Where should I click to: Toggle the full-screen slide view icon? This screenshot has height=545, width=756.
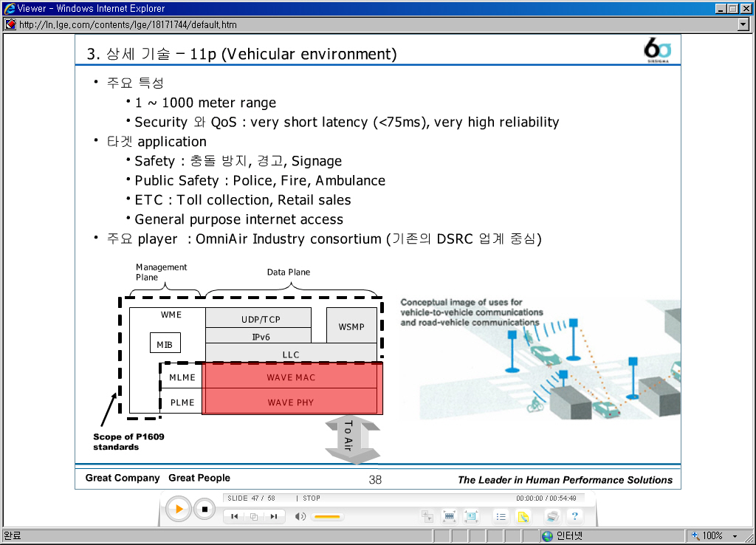[471, 516]
